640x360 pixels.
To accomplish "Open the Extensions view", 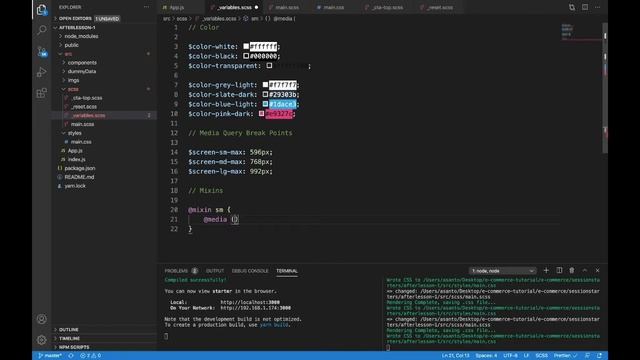I will pos(42,93).
